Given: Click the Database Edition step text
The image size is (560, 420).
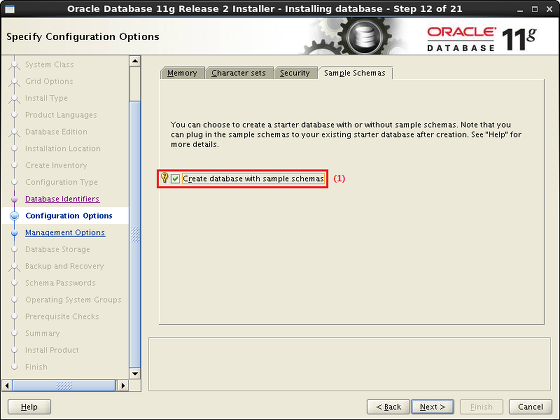Looking at the screenshot, I should [x=56, y=132].
